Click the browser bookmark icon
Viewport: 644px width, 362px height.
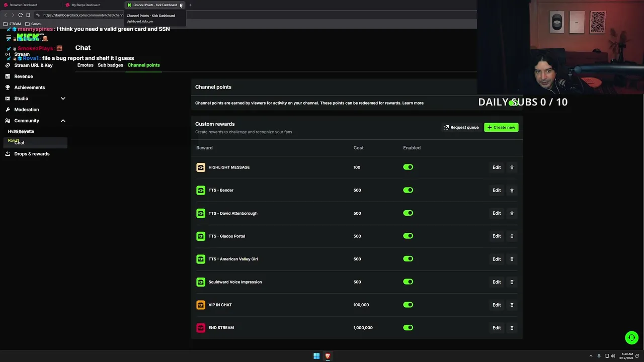pos(28,15)
